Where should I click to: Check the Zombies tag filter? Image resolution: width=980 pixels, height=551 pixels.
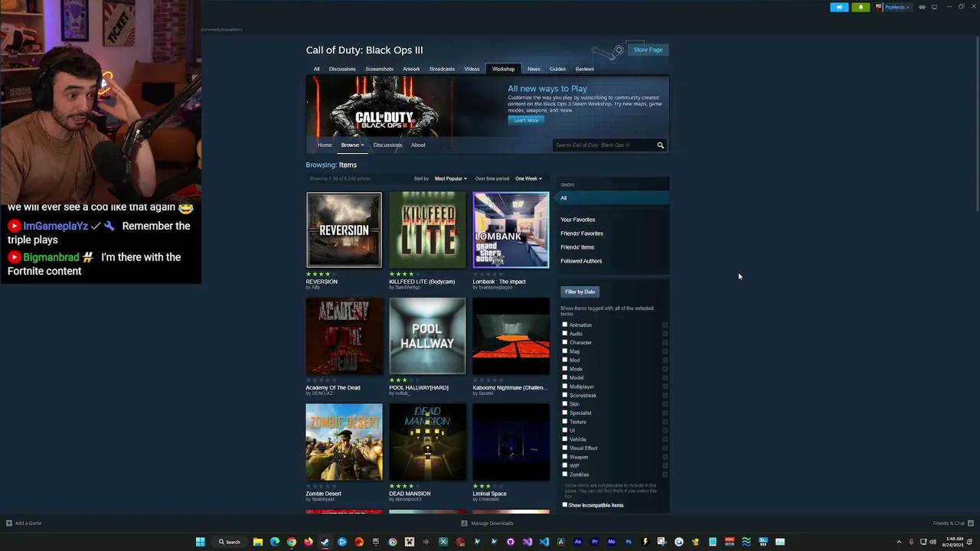pyautogui.click(x=565, y=474)
